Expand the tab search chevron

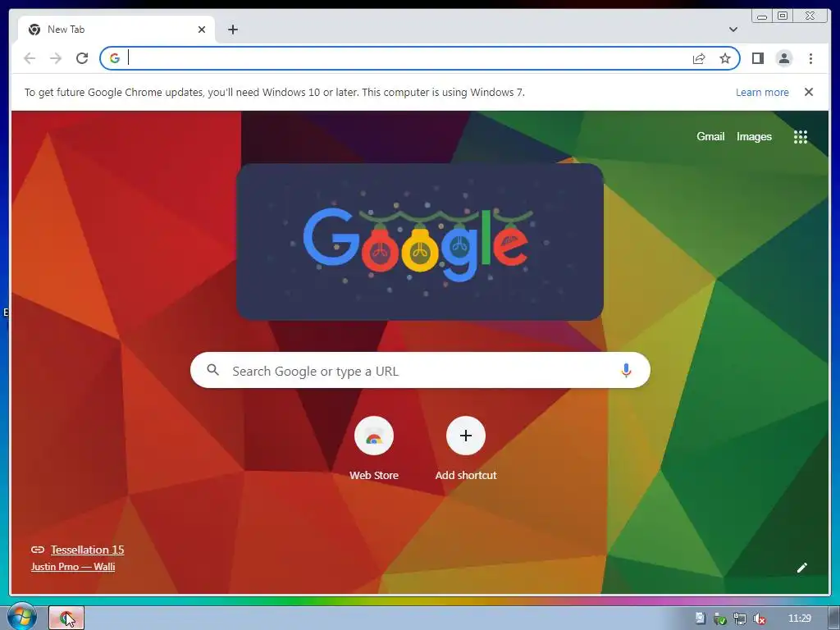[x=733, y=30]
